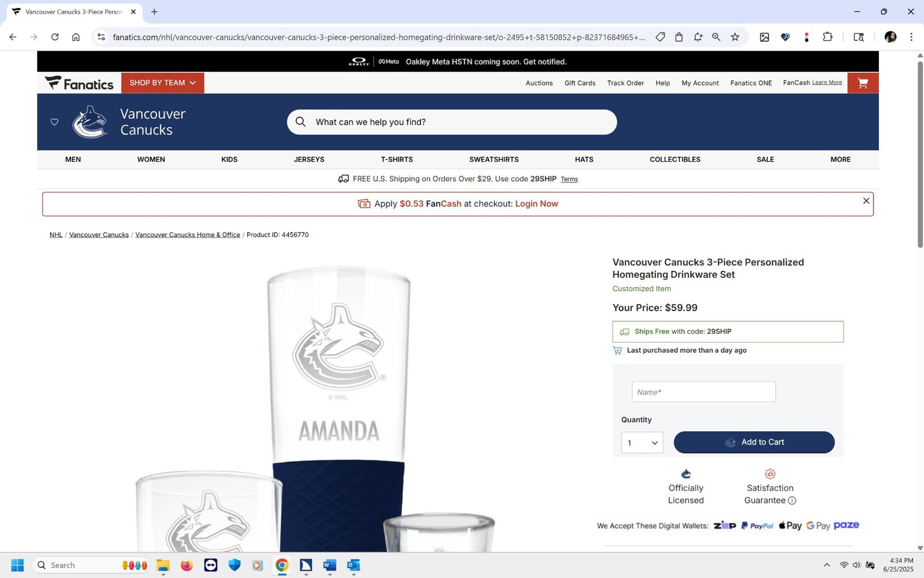Open Word from the taskbar
924x578 pixels.
pos(330,565)
